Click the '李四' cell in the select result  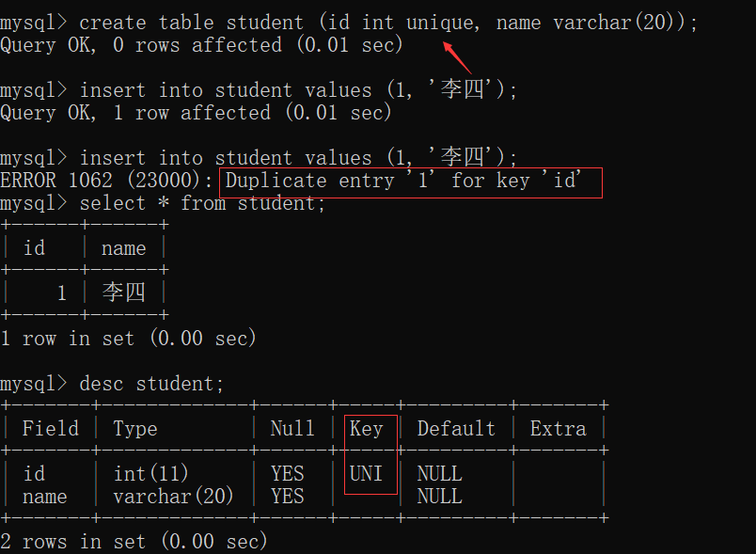tap(123, 293)
